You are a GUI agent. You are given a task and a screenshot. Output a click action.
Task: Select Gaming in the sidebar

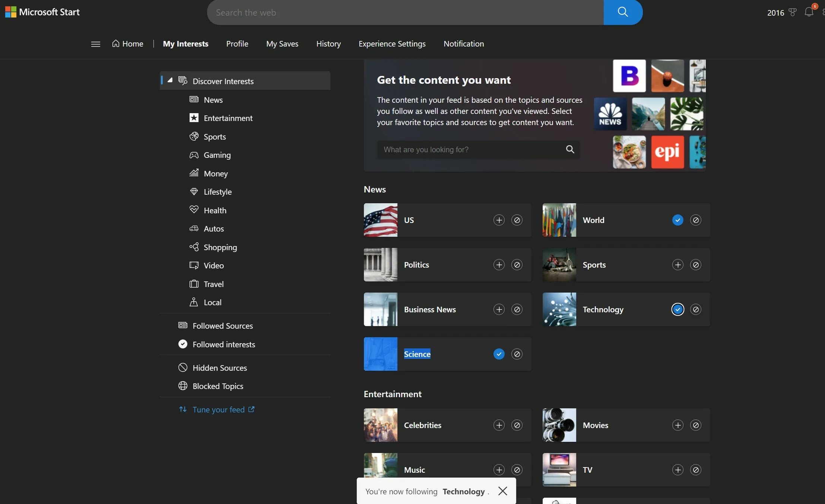(x=217, y=155)
